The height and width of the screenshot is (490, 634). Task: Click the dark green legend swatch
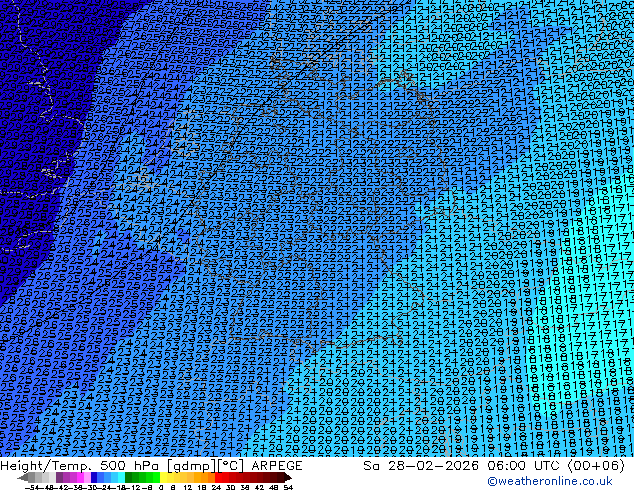[128, 477]
